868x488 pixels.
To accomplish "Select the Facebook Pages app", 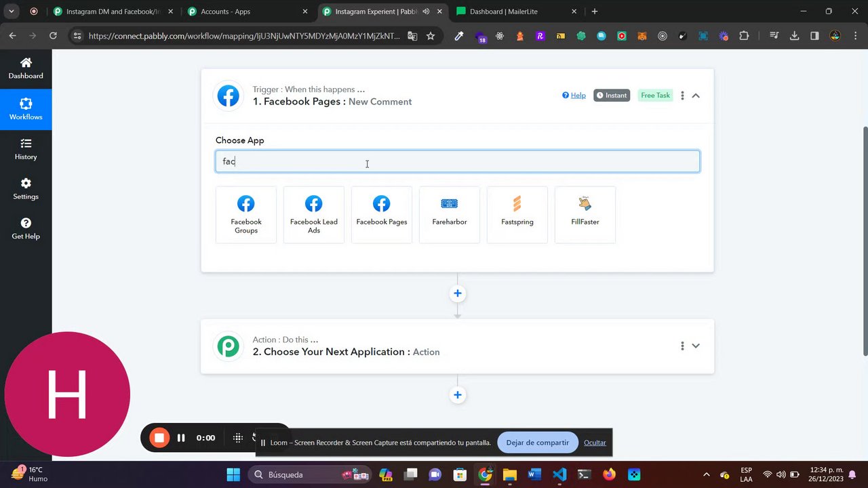I will tap(382, 215).
